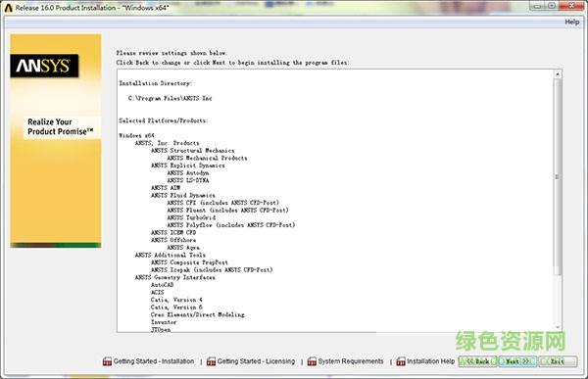The width and height of the screenshot is (588, 379).
Task: Open the Getting Started - Licensing PDF icon
Action: point(211,361)
